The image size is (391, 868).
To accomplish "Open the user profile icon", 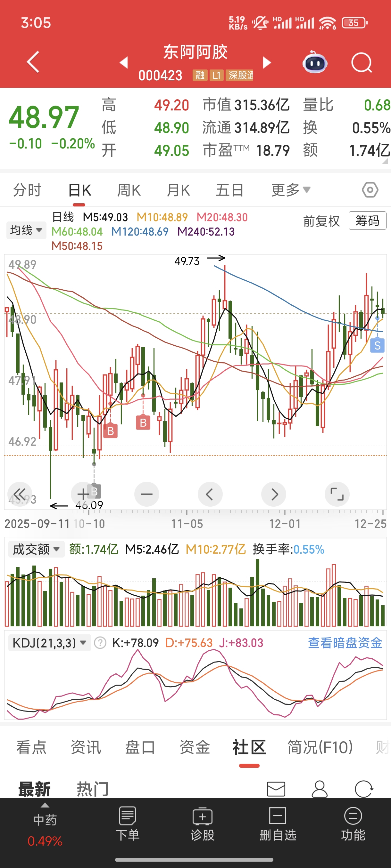I will pos(320,789).
